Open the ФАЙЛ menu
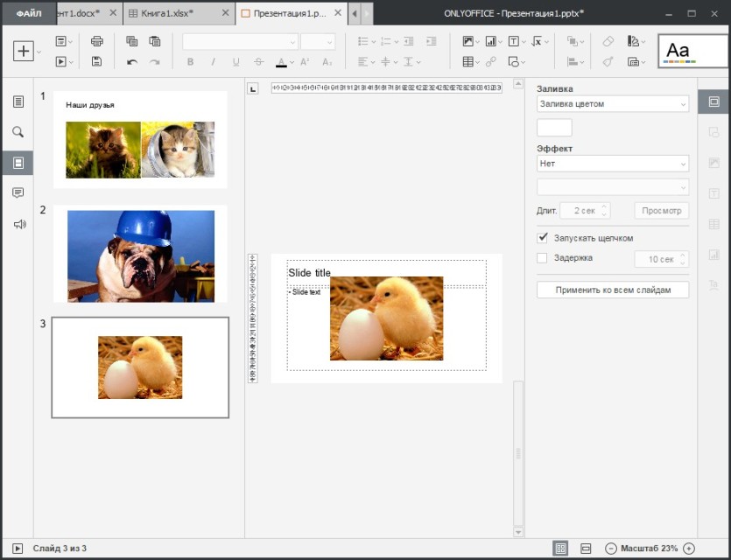Image resolution: width=731 pixels, height=560 pixels. [29, 13]
